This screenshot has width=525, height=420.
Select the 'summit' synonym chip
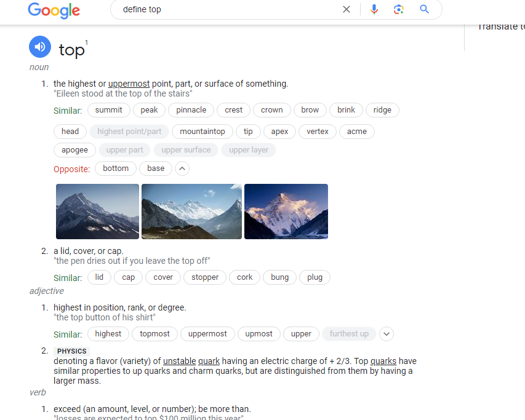coord(108,110)
